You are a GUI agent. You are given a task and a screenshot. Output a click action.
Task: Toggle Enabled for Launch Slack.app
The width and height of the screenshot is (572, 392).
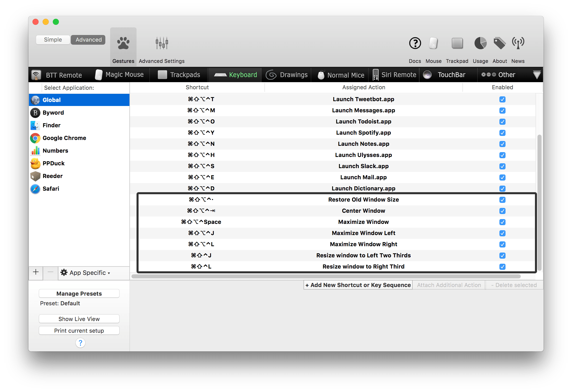[502, 166]
